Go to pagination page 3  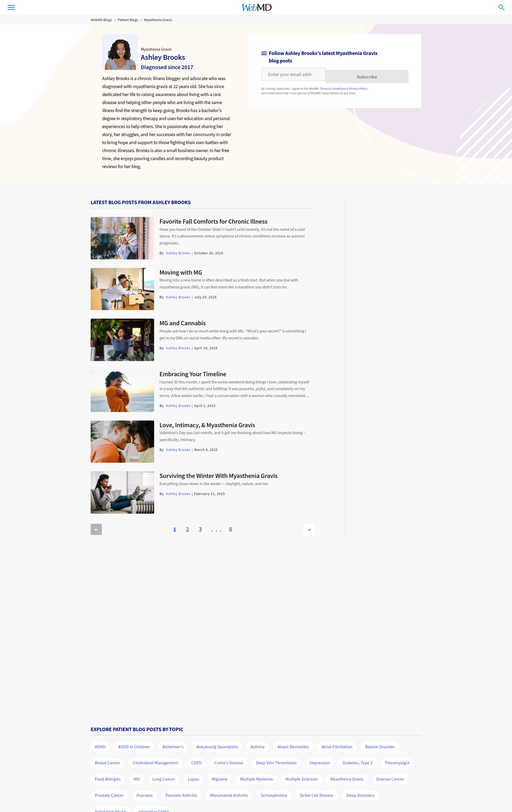(x=200, y=529)
